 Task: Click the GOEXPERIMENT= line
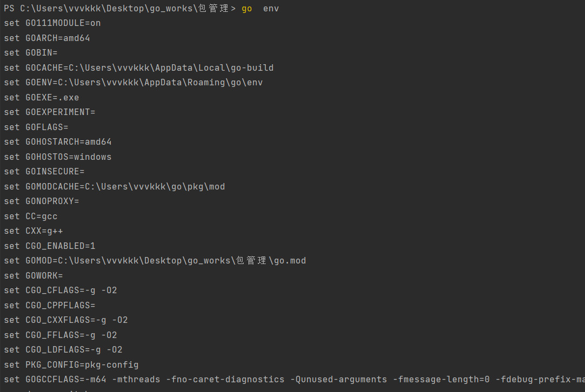point(50,112)
